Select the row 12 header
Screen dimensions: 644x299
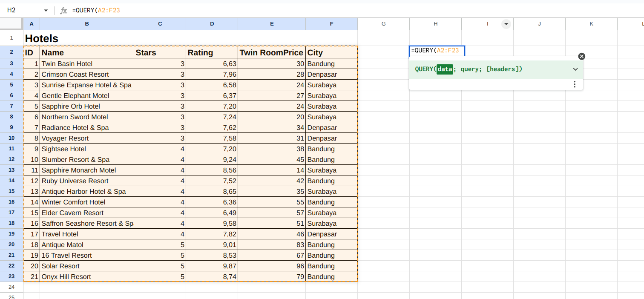(11, 159)
